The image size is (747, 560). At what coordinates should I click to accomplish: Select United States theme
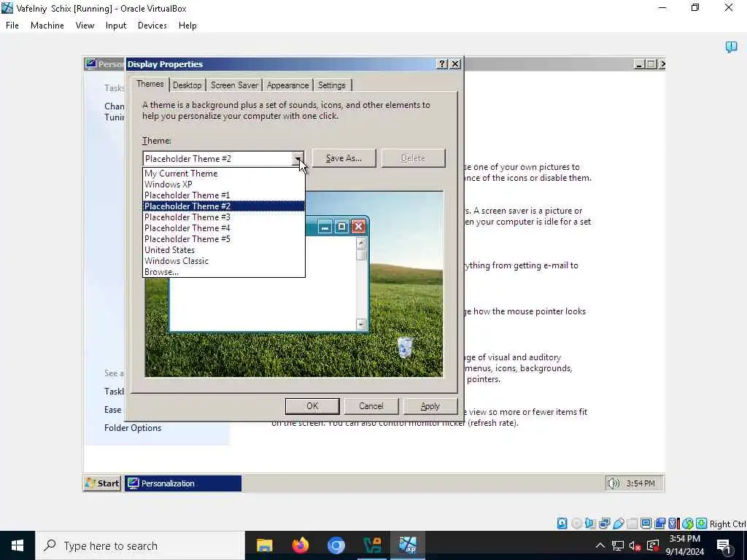pyautogui.click(x=223, y=250)
